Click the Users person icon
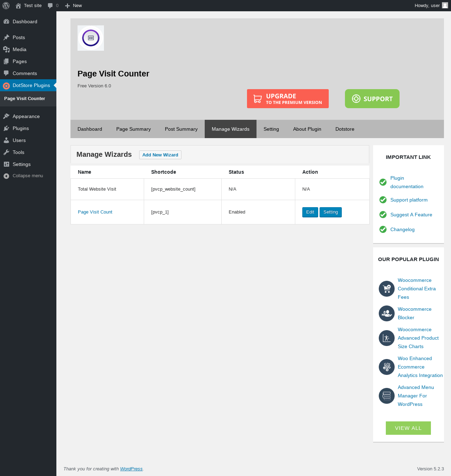Screen dimensions: 451x476 click(x=6, y=140)
